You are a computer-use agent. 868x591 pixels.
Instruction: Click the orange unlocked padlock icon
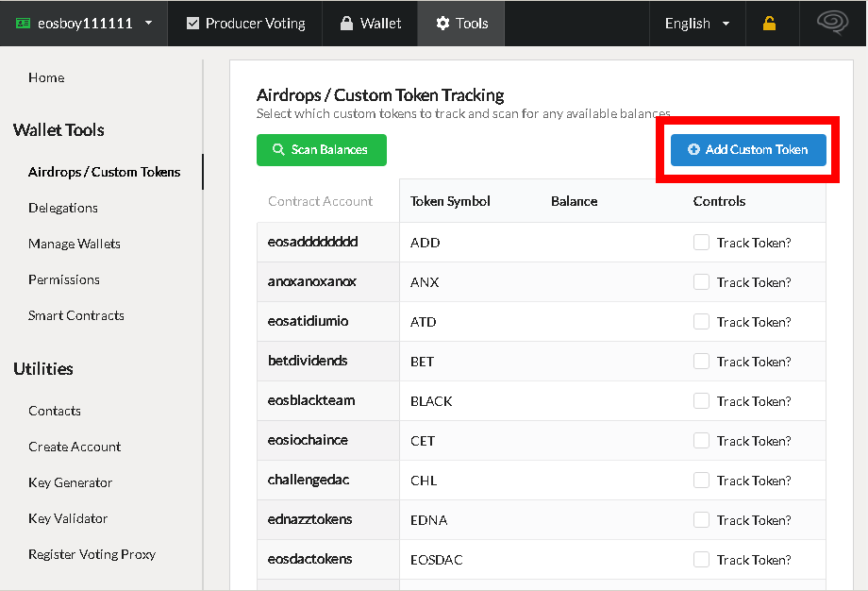point(770,24)
